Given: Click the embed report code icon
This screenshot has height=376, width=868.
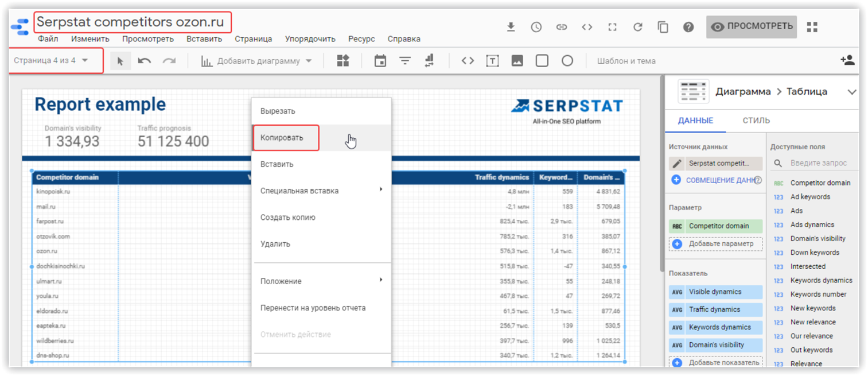Looking at the screenshot, I should click(587, 27).
